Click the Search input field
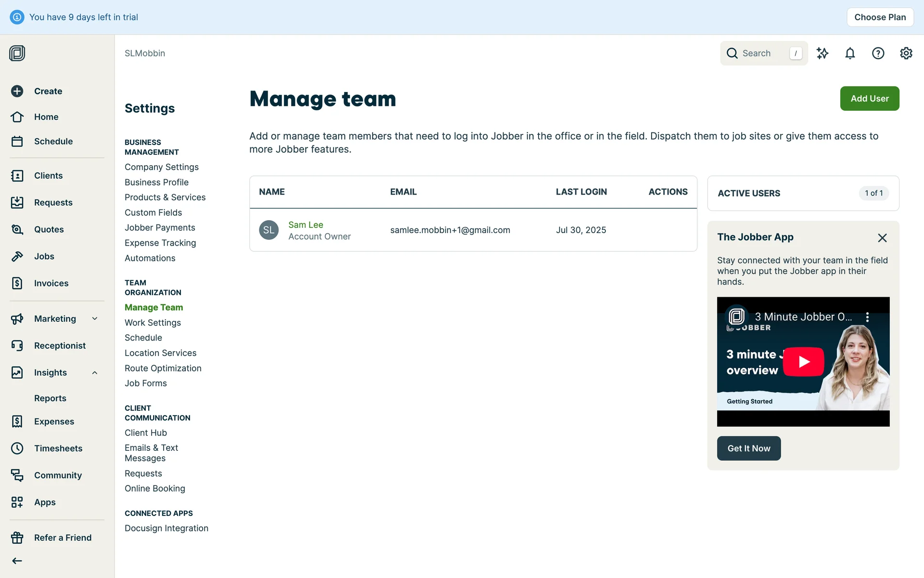The image size is (924, 578). [x=763, y=53]
